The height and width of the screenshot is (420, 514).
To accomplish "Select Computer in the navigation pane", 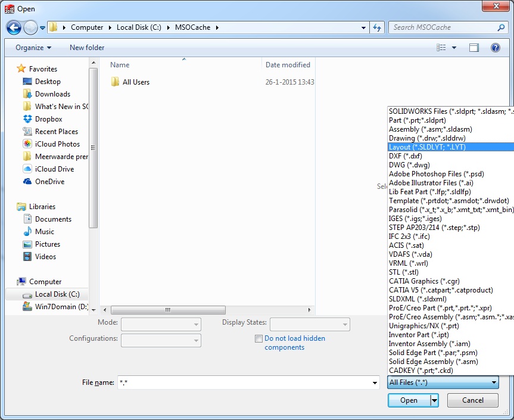I will (x=39, y=282).
